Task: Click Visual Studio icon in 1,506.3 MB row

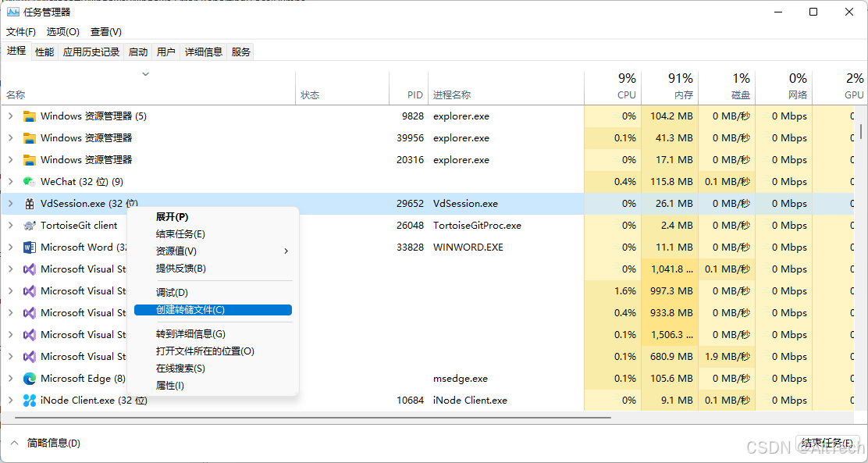Action: (30, 335)
